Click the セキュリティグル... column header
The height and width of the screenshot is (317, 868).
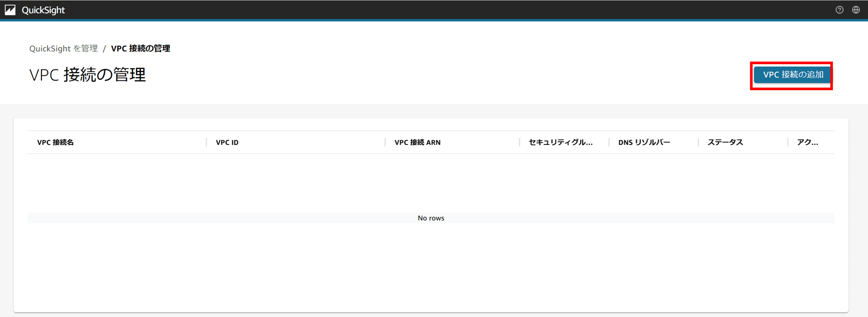point(560,142)
